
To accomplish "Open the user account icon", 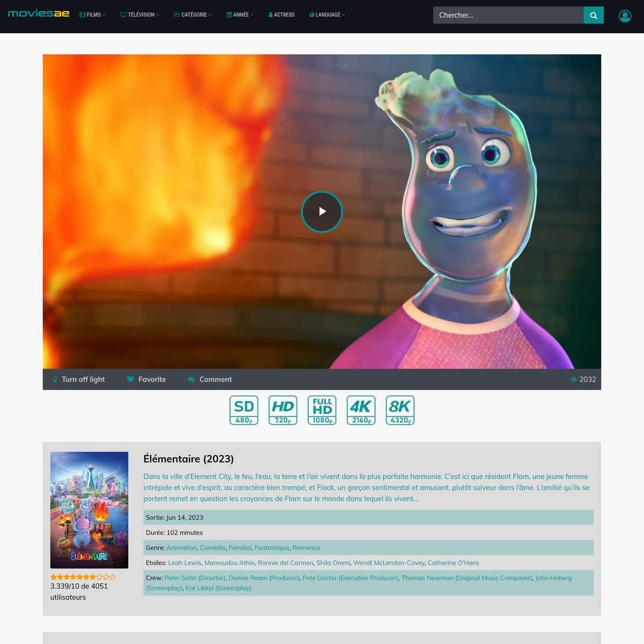I will (x=625, y=16).
